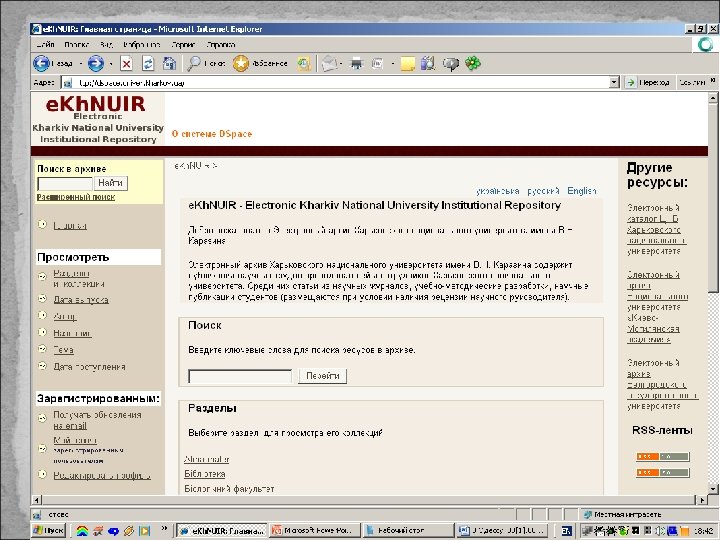Image resolution: width=720 pixels, height=540 pixels.
Task: Click the first orange RSS feed badge
Action: (663, 456)
